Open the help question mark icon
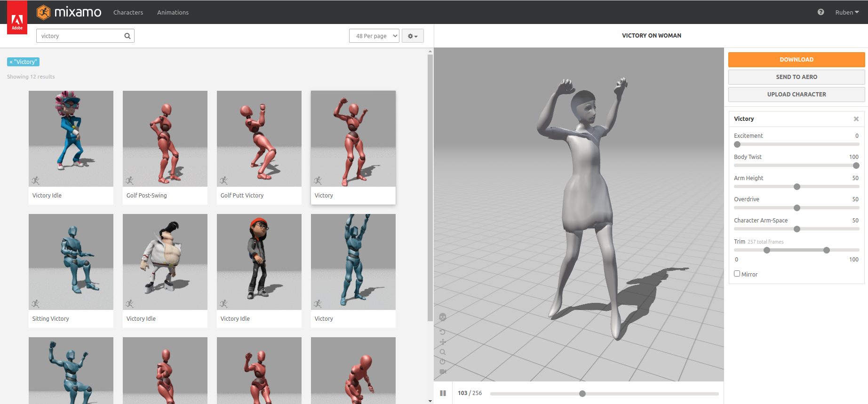Viewport: 868px width, 404px height. pyautogui.click(x=820, y=12)
